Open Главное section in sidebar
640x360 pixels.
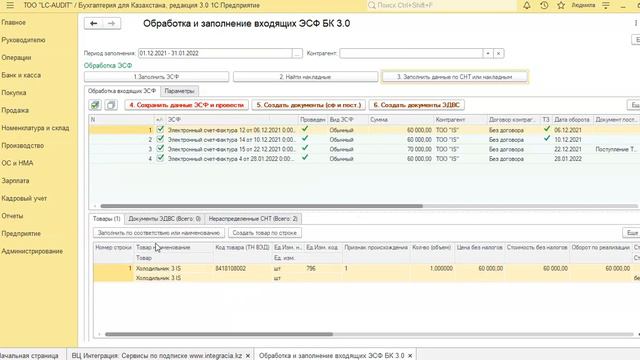(13, 22)
